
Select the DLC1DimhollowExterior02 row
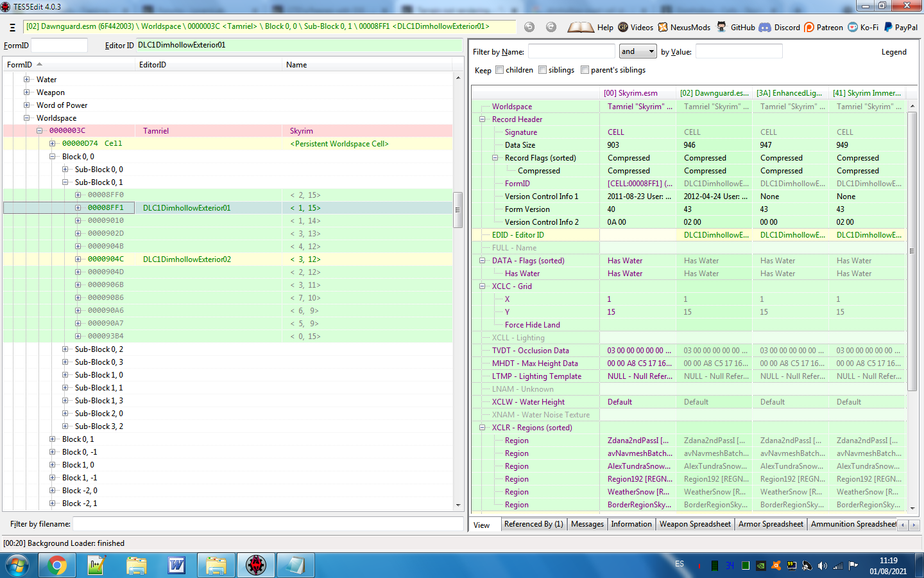228,259
